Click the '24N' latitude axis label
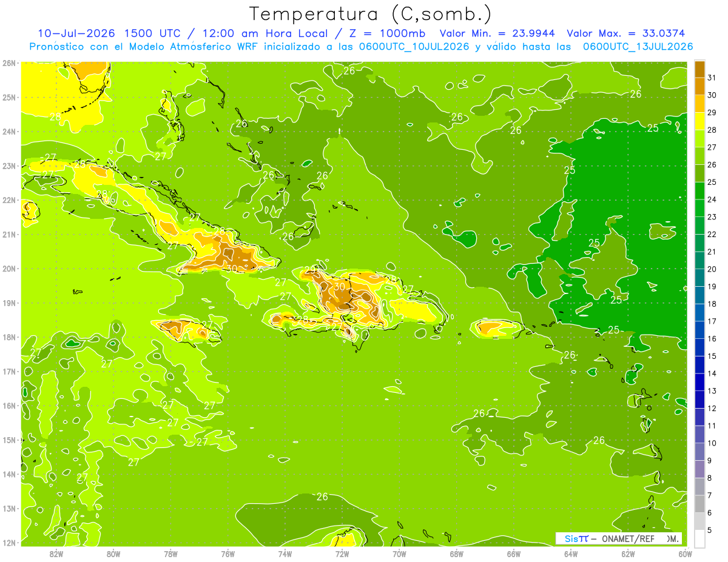 (x=9, y=132)
